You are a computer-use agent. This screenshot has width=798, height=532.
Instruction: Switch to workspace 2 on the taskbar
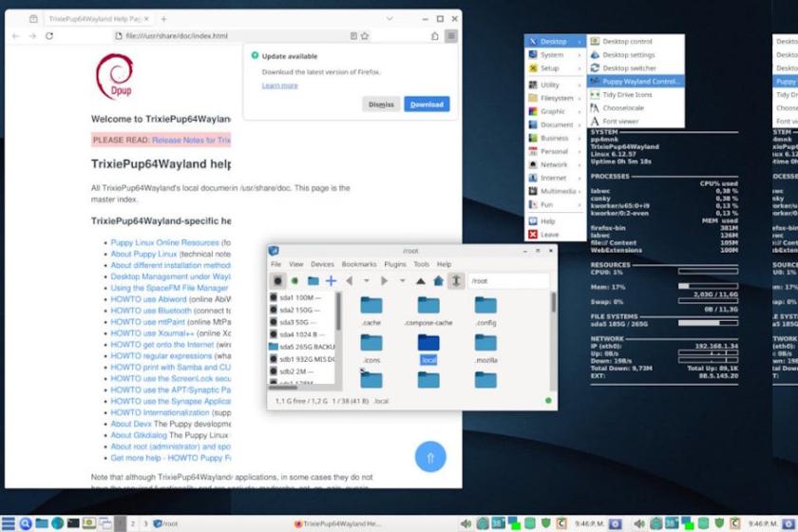tap(133, 523)
